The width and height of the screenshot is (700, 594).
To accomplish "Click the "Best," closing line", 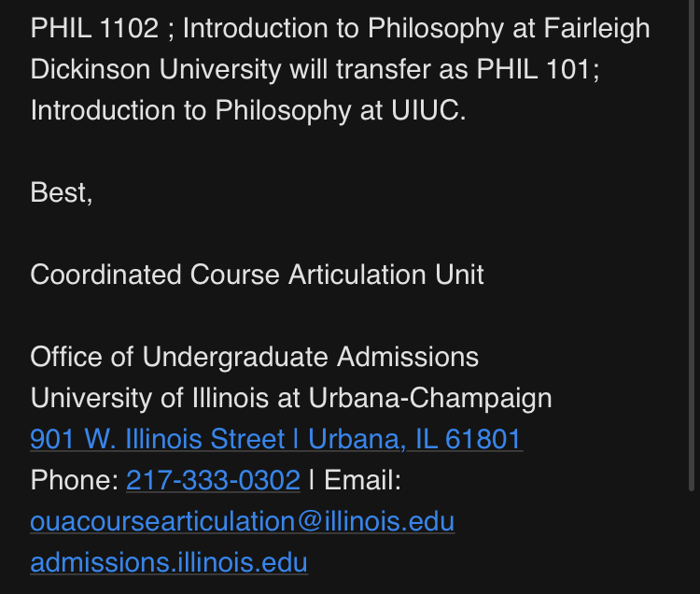I will [x=62, y=192].
